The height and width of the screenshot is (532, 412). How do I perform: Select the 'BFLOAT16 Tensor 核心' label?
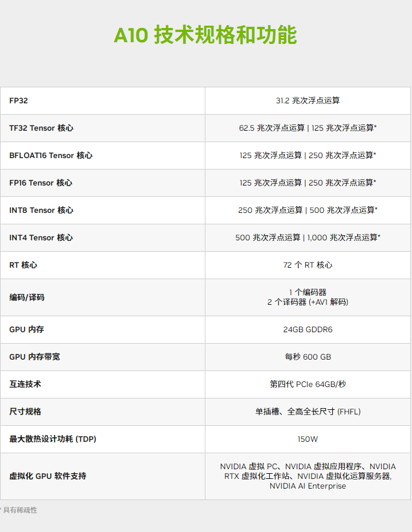(x=51, y=156)
